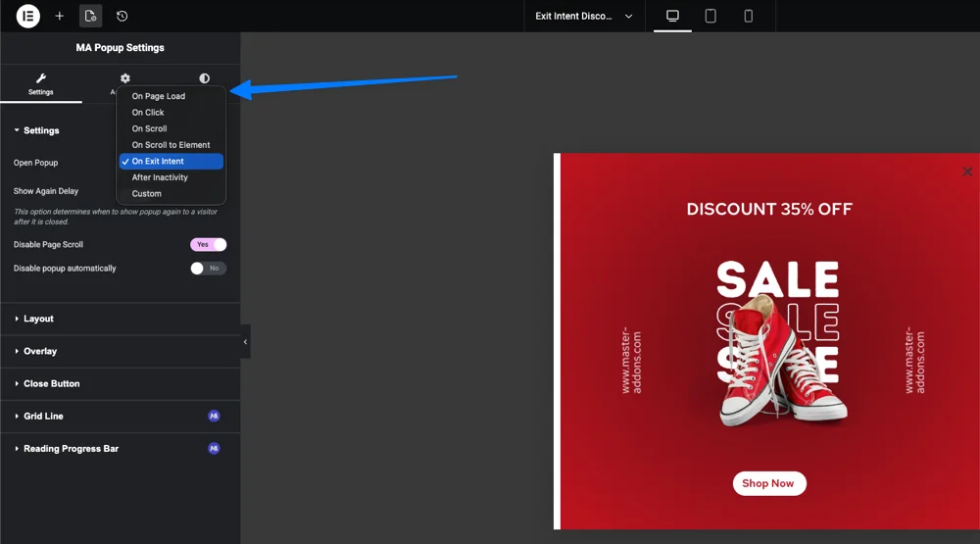Image resolution: width=980 pixels, height=544 pixels.
Task: Switch to desktop preview mode
Action: pos(672,17)
